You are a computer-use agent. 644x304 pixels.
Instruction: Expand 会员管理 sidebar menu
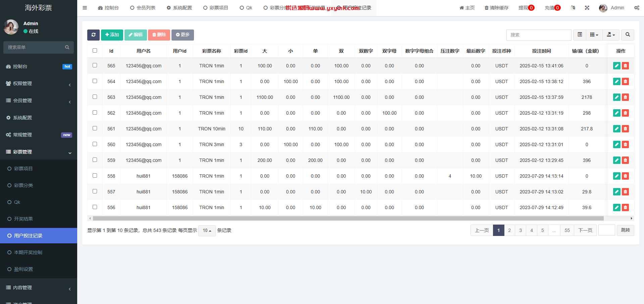pyautogui.click(x=39, y=101)
